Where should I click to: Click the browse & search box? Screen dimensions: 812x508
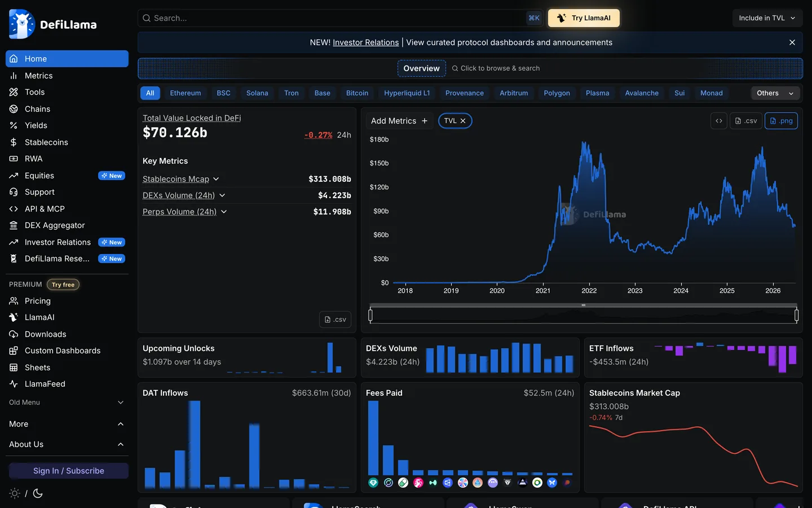pyautogui.click(x=496, y=68)
